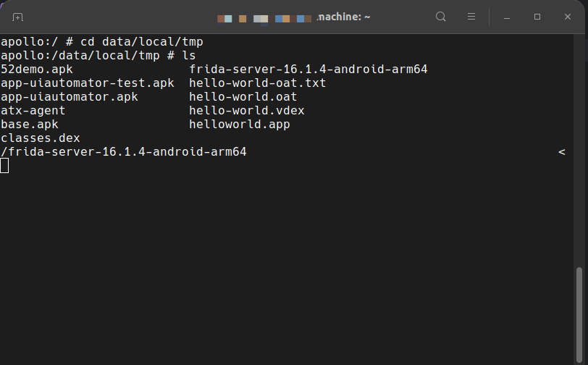Click hello-world-oat.txt in the listing
This screenshot has height=365, width=588.
point(258,83)
